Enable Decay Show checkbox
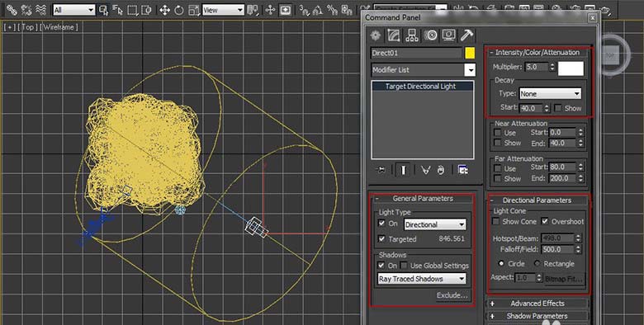The width and height of the screenshot is (644, 325). pos(558,108)
